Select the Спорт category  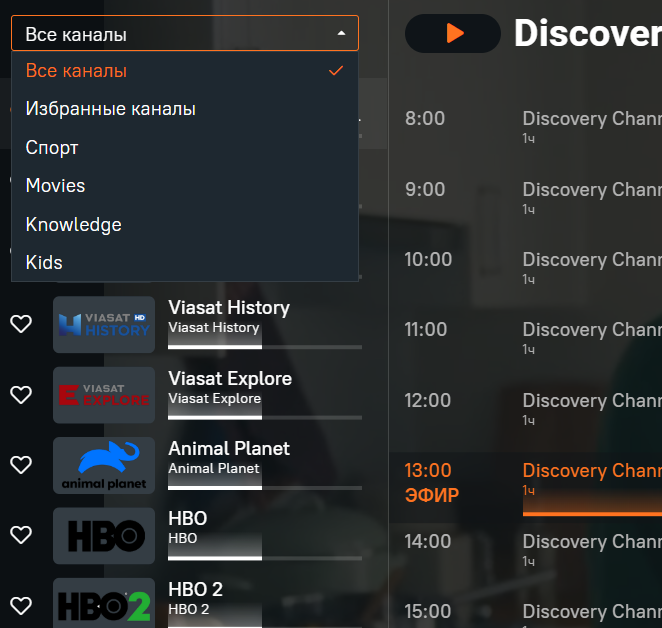[x=185, y=147]
